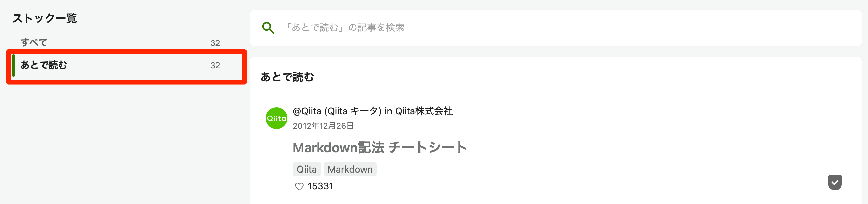Visit the Qiita株式会社 organization link
This screenshot has height=204, width=868.
(424, 111)
